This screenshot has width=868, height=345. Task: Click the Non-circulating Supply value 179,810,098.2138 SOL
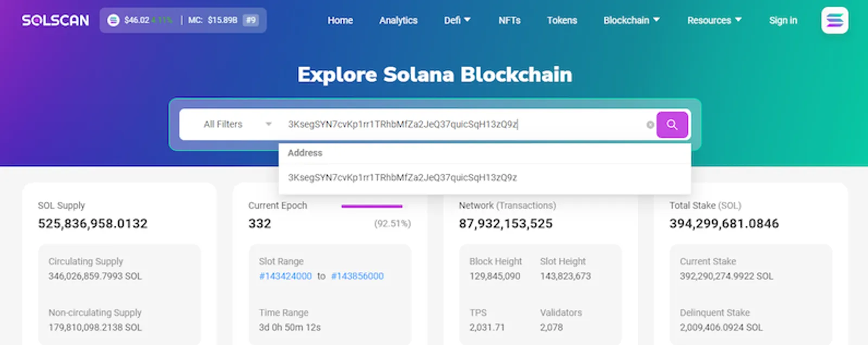[95, 328]
